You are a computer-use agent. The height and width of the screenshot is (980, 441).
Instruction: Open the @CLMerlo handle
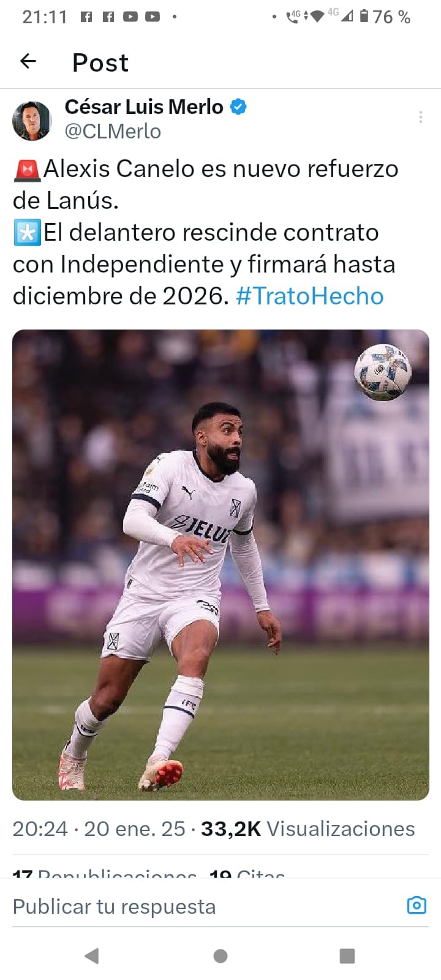click(113, 131)
